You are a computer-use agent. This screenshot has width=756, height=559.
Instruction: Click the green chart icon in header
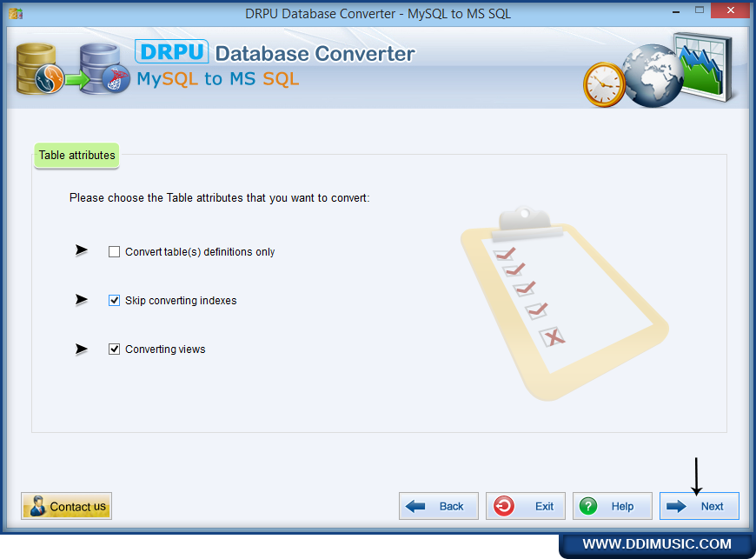coord(703,67)
